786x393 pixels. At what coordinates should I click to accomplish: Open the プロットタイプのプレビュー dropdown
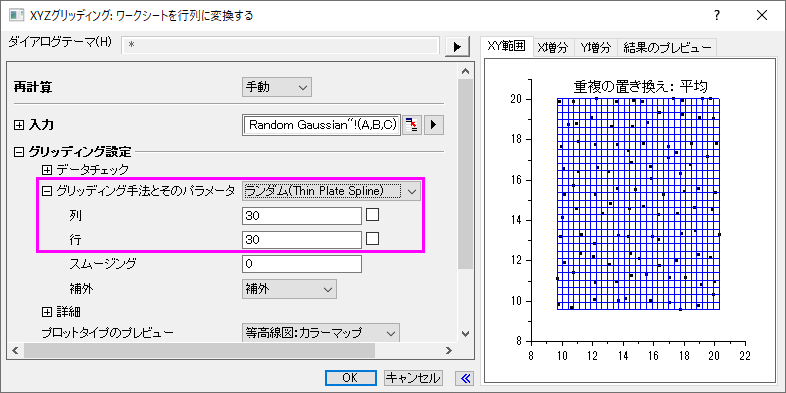(321, 332)
